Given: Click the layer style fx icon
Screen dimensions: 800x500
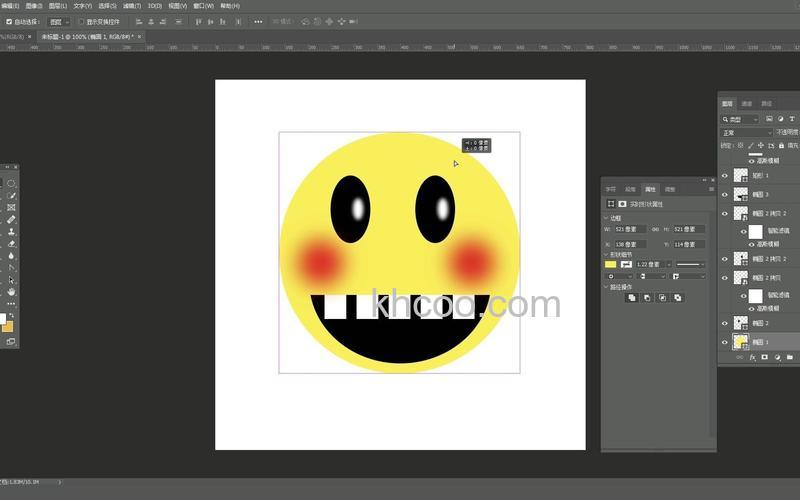Looking at the screenshot, I should pyautogui.click(x=752, y=357).
